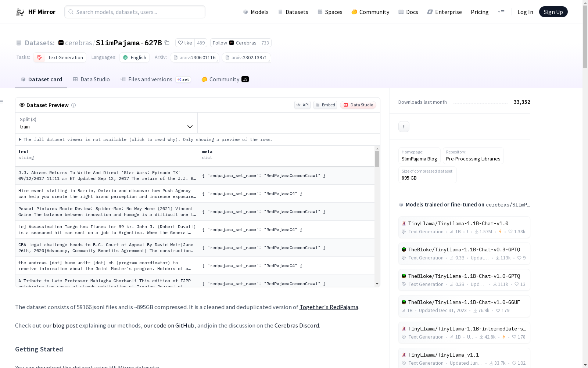588x368 pixels.
Task: Click the Datasets: breadcrumb label
Action: 39,43
